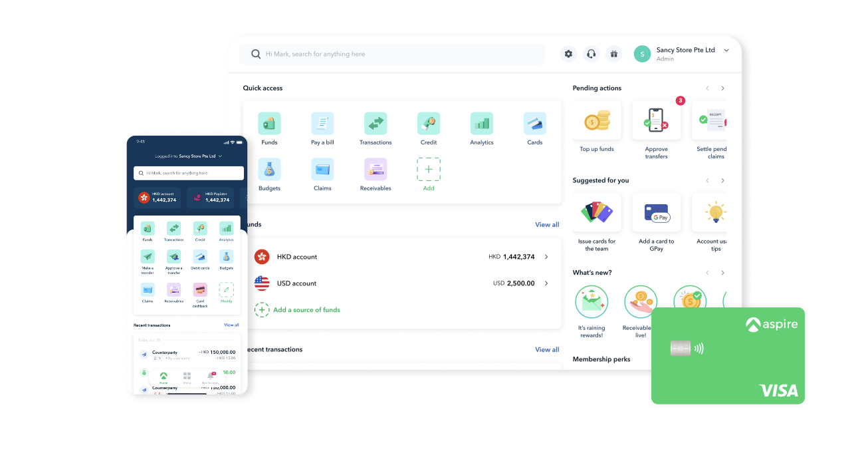Tap View all in mobile Recent transactions
Screen dimensions: 868x467
(231, 325)
